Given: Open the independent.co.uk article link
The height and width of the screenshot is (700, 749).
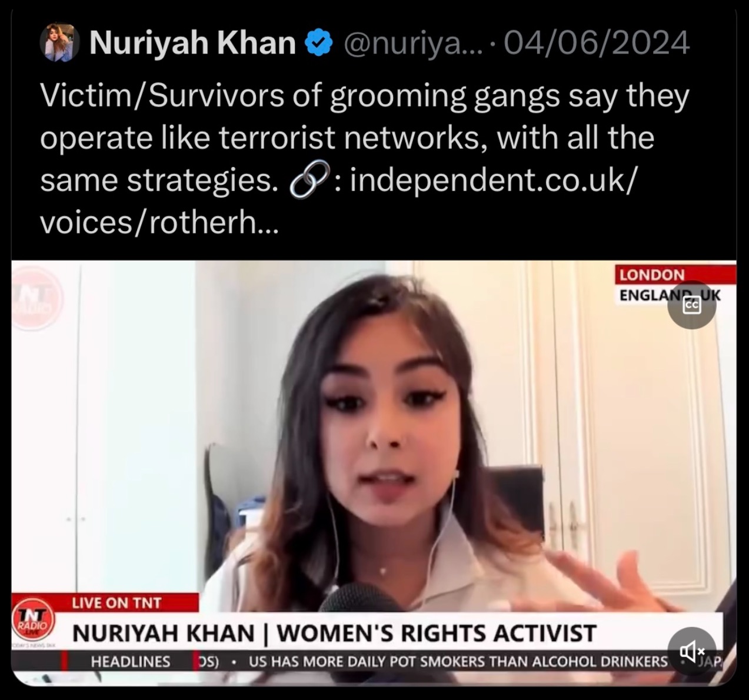Looking at the screenshot, I should [x=492, y=179].
